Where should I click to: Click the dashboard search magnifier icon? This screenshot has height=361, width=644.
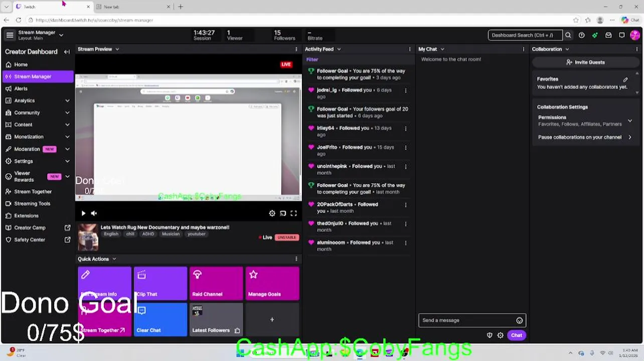568,35
